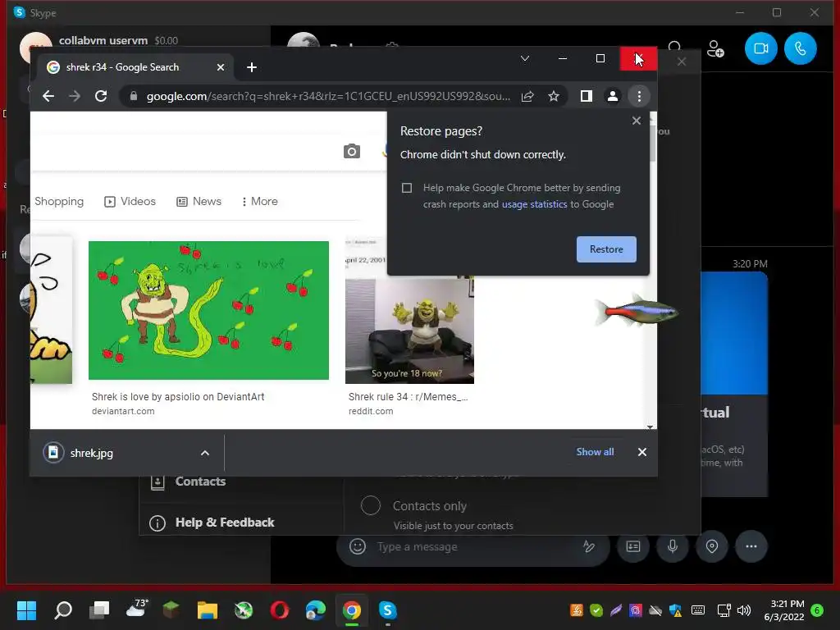This screenshot has width=840, height=630.
Task: Open Chrome three-dot menu
Action: 639,97
